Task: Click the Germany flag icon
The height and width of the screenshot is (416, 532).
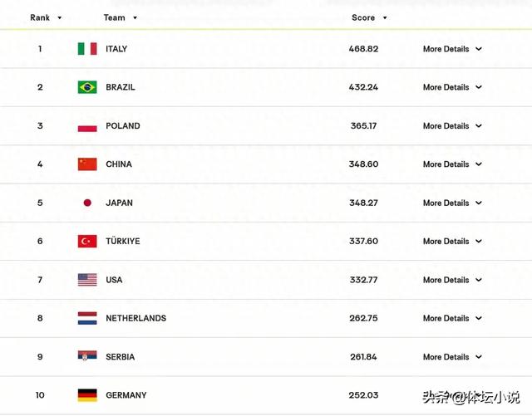Action: pos(87,395)
